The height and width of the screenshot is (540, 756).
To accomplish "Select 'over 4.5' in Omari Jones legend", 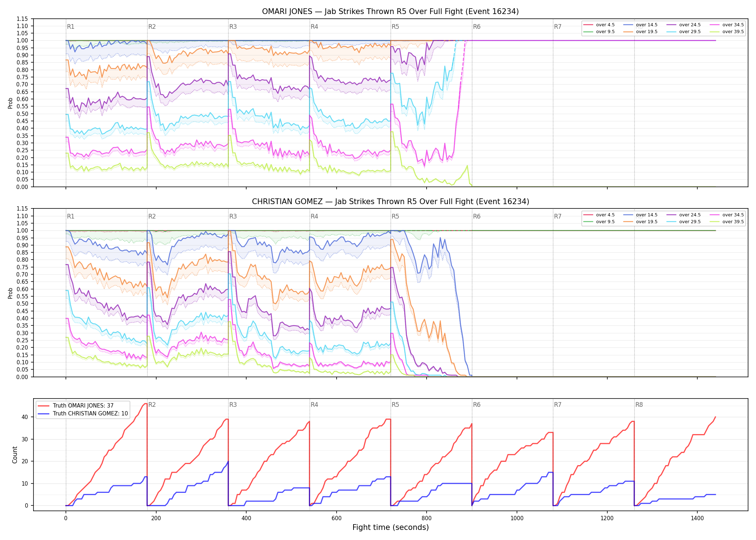I will pyautogui.click(x=599, y=25).
